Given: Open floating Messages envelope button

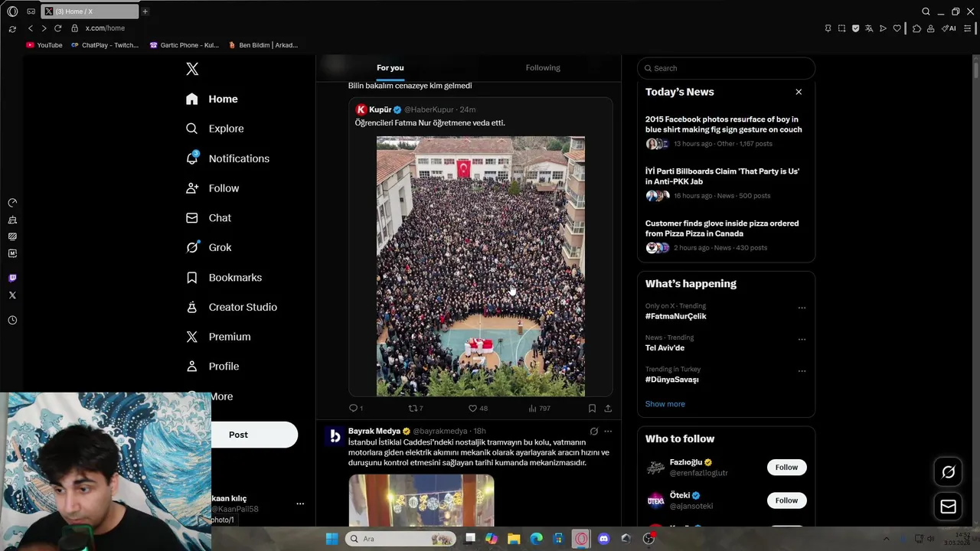Looking at the screenshot, I should (948, 507).
